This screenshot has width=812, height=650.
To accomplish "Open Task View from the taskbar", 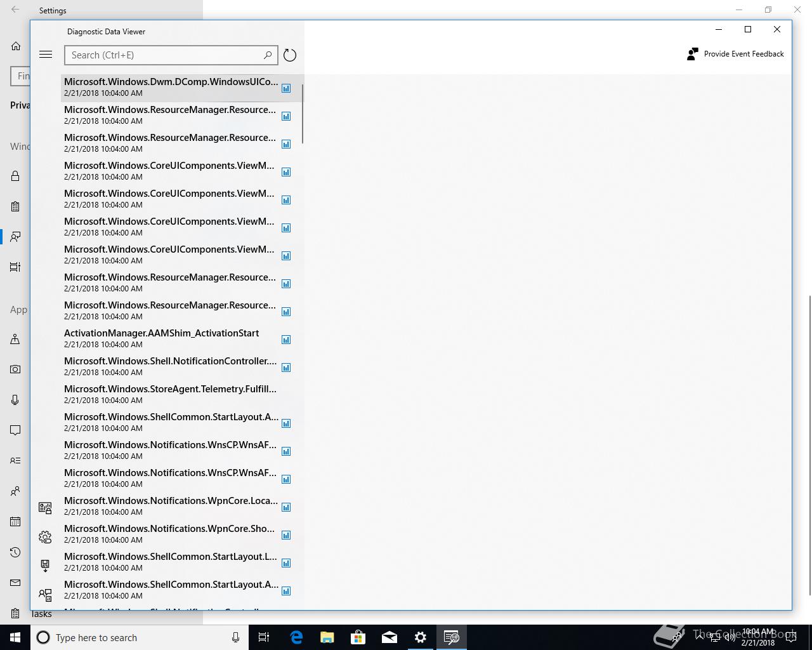I will [x=265, y=637].
